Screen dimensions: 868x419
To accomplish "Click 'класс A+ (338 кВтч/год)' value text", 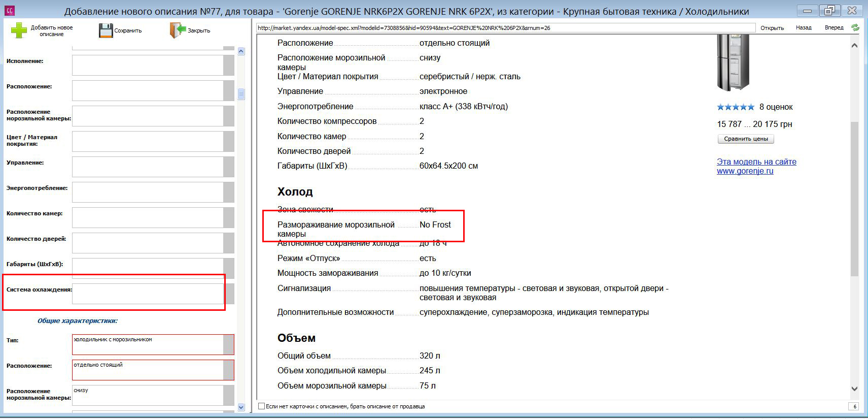I will [x=464, y=106].
